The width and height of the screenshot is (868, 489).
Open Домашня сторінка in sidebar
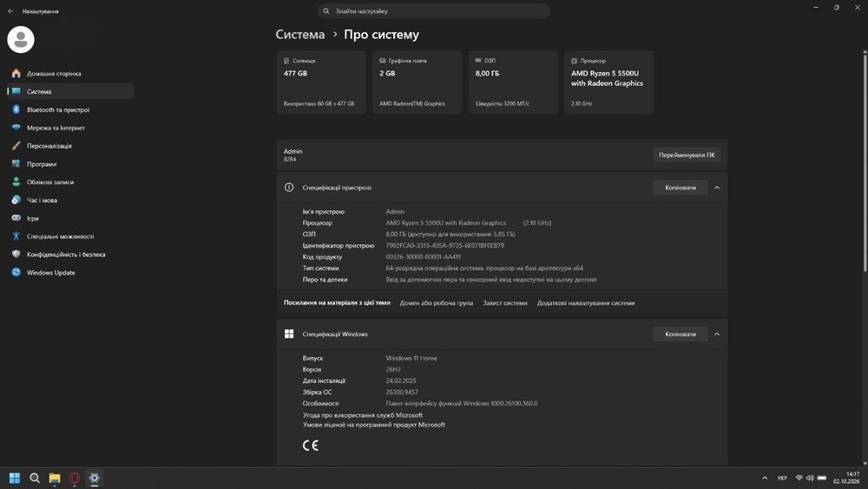[70, 73]
